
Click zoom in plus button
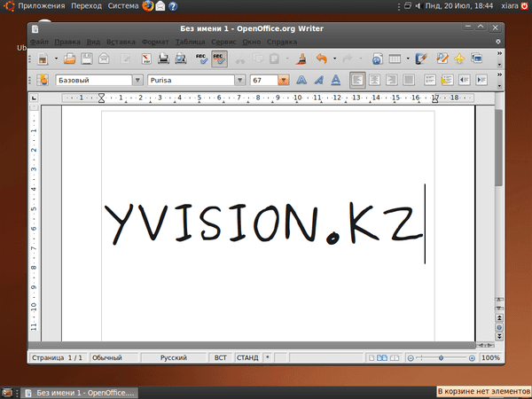(x=472, y=358)
